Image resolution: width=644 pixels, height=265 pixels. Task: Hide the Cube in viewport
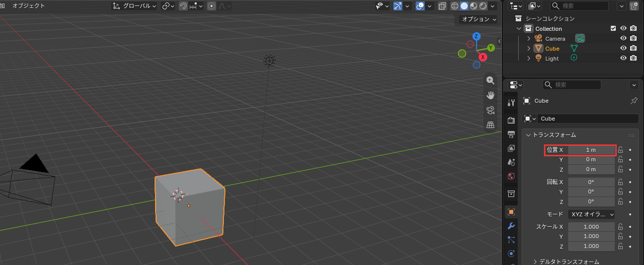click(624, 48)
